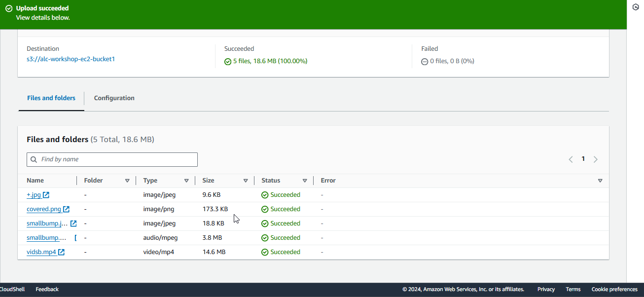This screenshot has width=644, height=297.
Task: Click the external link icon next to smallbump.j…
Action: pyautogui.click(x=73, y=223)
